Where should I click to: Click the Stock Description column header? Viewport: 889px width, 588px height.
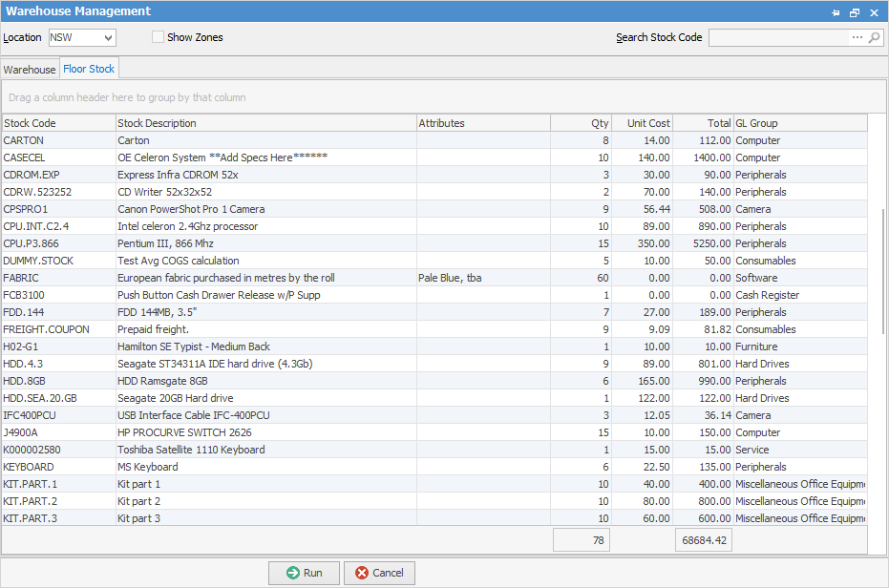point(265,123)
